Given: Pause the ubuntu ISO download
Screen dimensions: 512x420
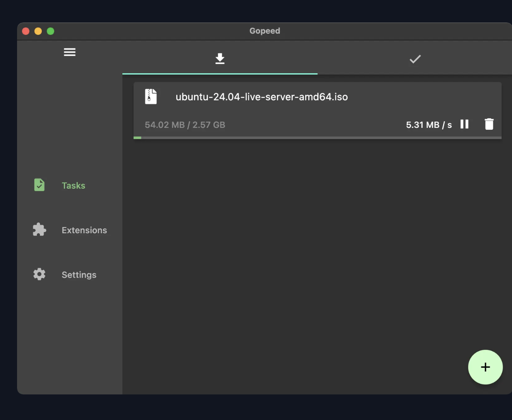Looking at the screenshot, I should click(x=464, y=124).
